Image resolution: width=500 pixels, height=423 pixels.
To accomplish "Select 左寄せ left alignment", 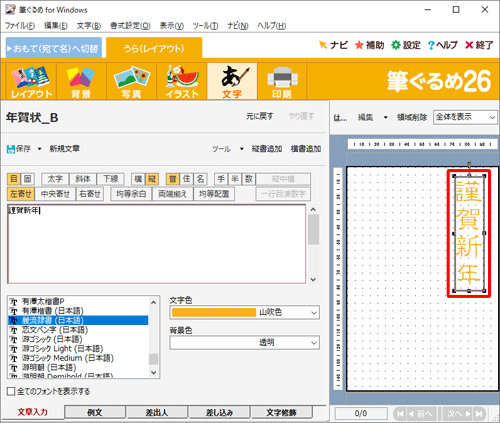I will coord(21,194).
